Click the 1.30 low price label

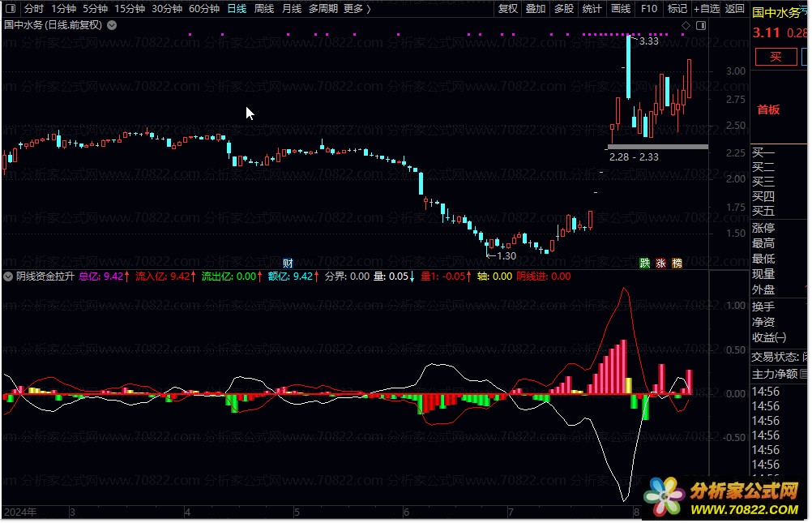click(x=506, y=255)
